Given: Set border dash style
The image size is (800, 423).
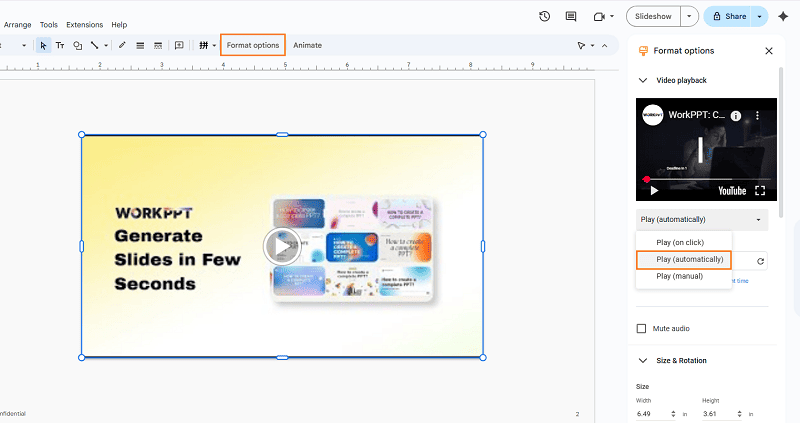Looking at the screenshot, I should coord(158,45).
